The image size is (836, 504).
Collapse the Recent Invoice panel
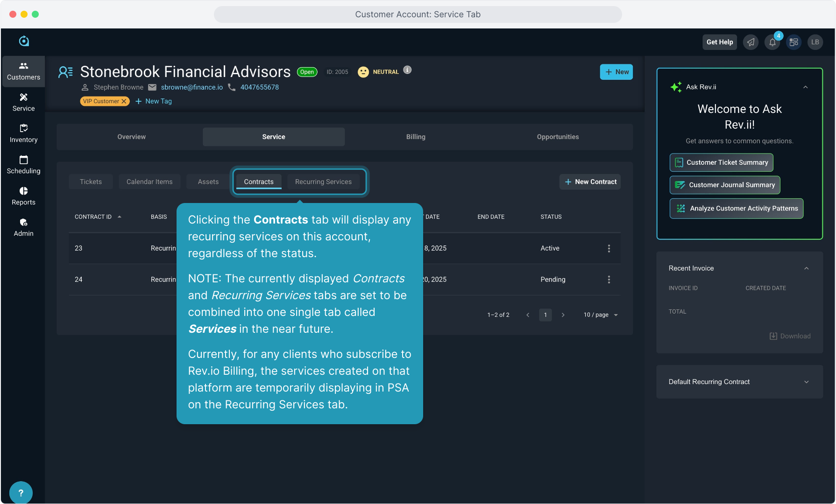pos(806,268)
